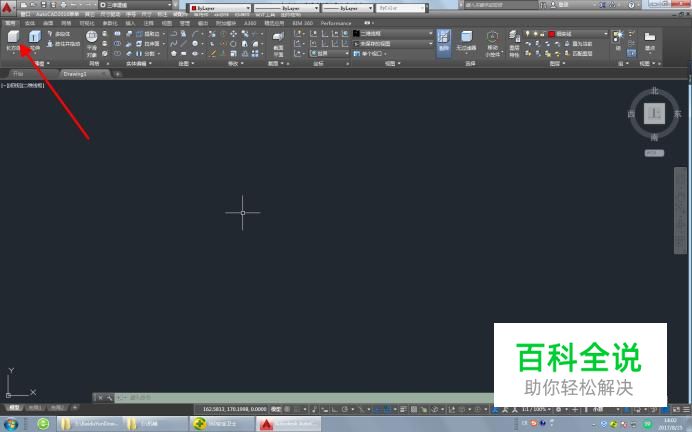692x432 pixels.
Task: Click the Top face of the ViewCube
Action: [x=654, y=114]
